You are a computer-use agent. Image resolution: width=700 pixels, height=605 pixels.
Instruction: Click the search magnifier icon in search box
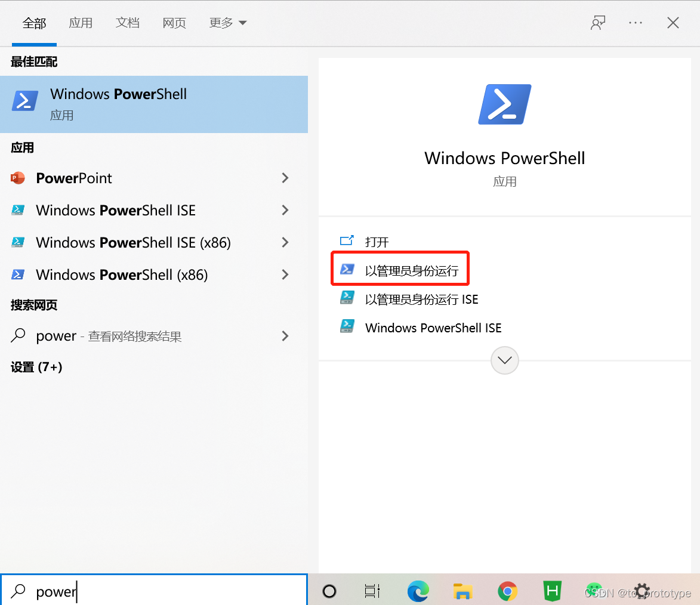pyautogui.click(x=18, y=591)
